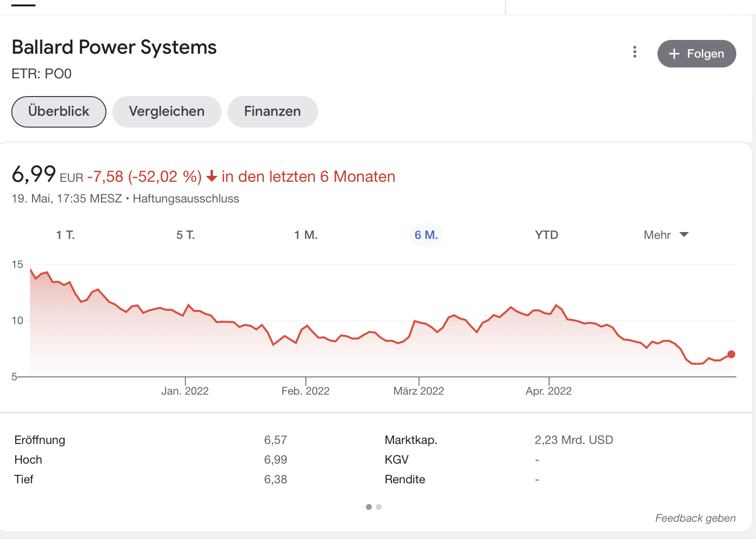Click the Mehr dropdown arrow
This screenshot has width=756, height=539.
(x=684, y=235)
